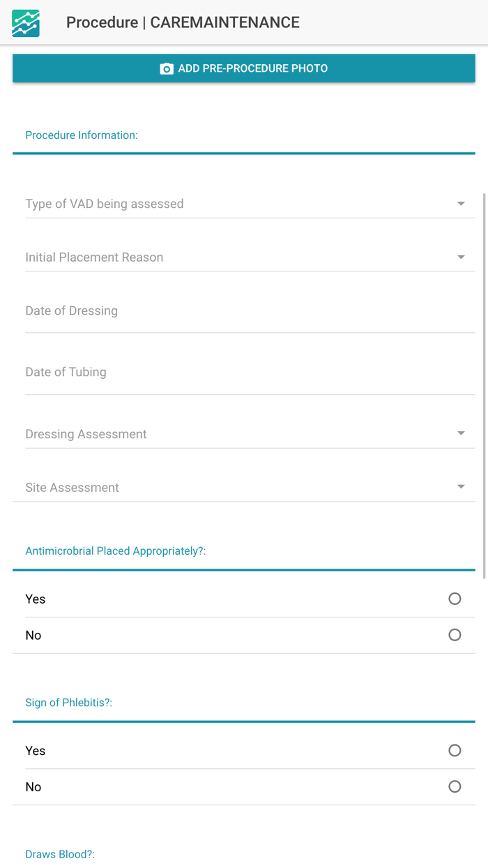Open Type of VAD being assessed dropdown
Viewport: 488px width, 868px height.
tap(237, 204)
